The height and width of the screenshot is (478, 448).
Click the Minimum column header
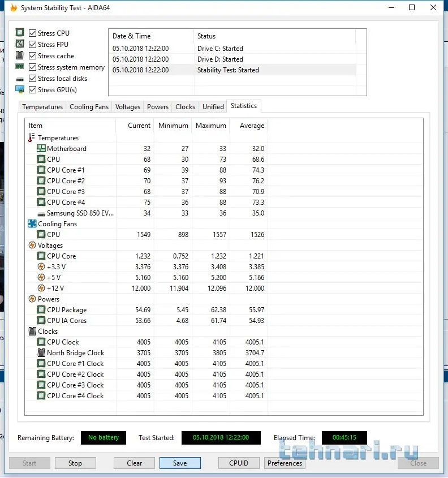pyautogui.click(x=173, y=126)
